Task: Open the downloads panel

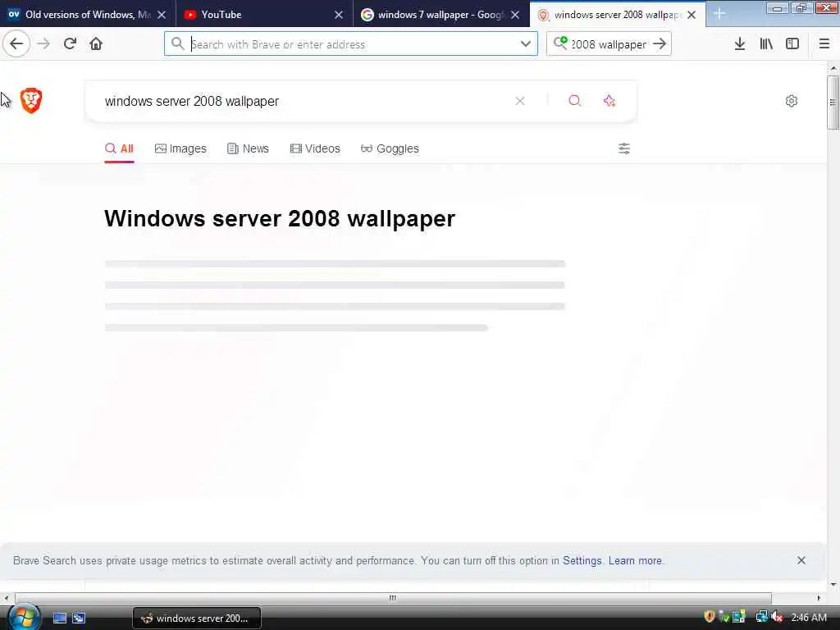Action: 740,43
